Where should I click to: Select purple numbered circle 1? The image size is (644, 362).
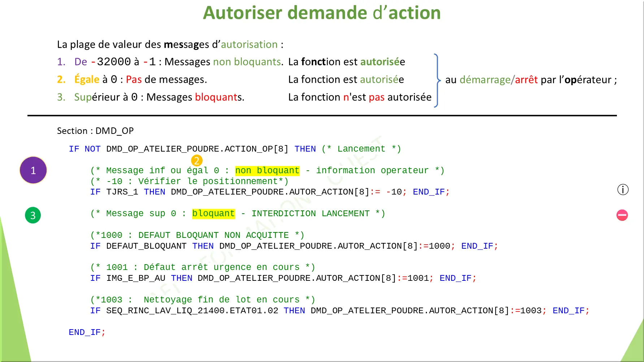33,170
